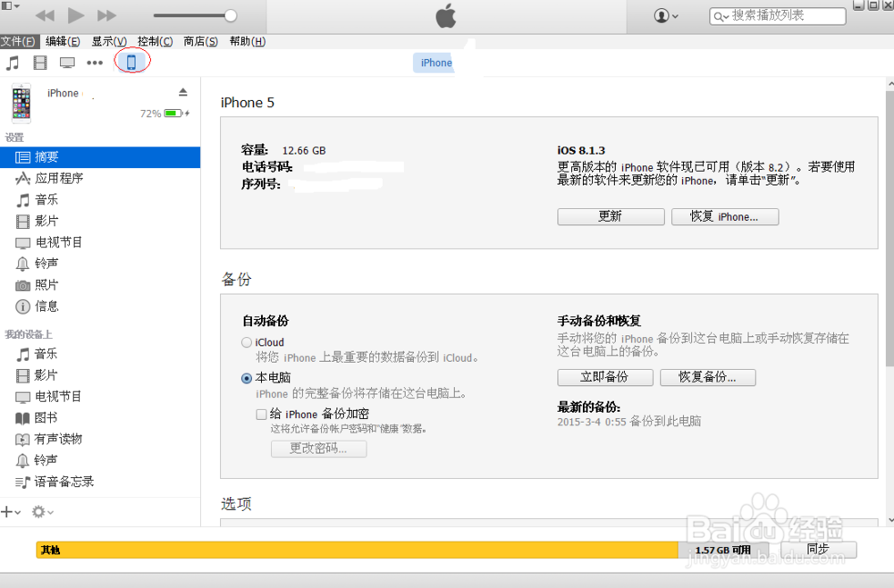
Task: Open the 编辑(E) menu
Action: pos(63,41)
